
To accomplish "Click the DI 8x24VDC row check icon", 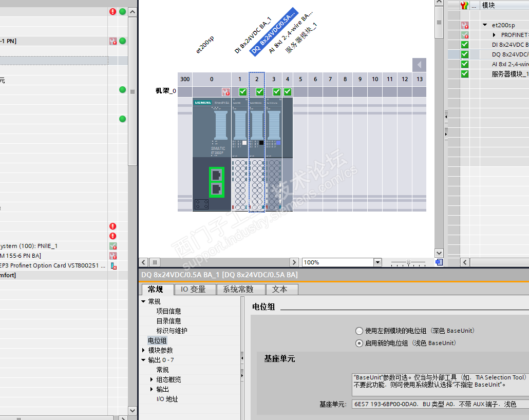I will 465,45.
